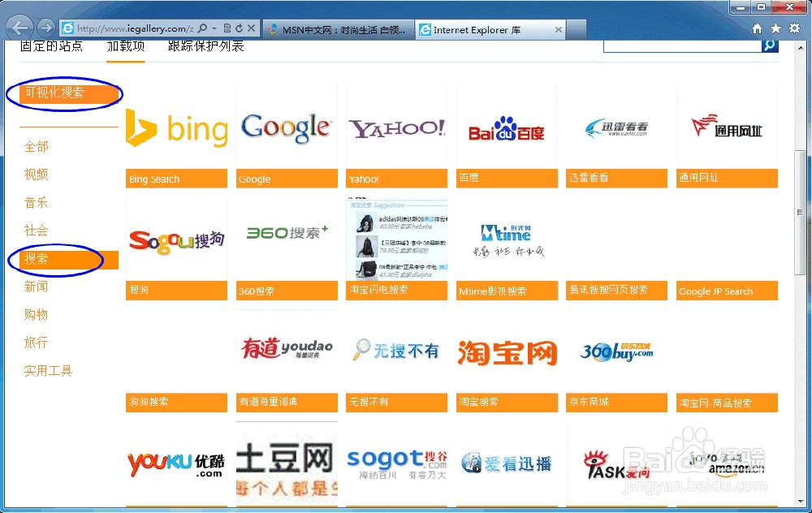This screenshot has height=513, width=812.
Task: Open the 淘宝闪电搜索 preview thumbnail
Action: (x=397, y=239)
